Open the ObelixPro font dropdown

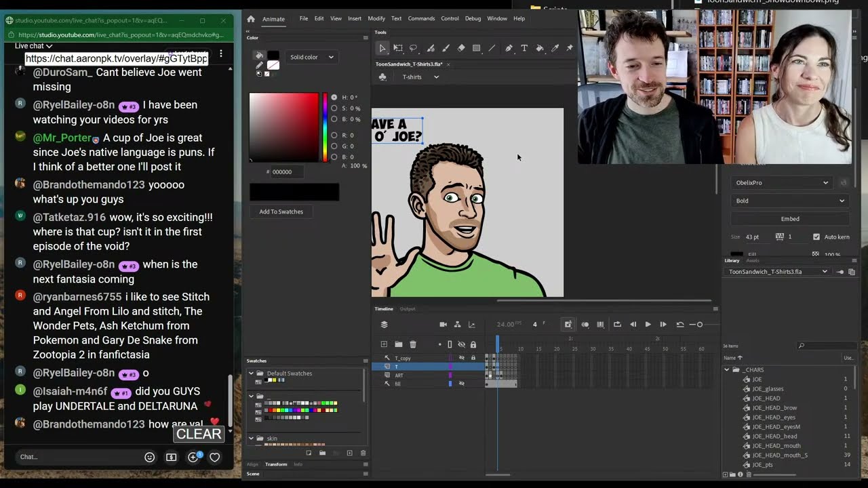(x=782, y=182)
